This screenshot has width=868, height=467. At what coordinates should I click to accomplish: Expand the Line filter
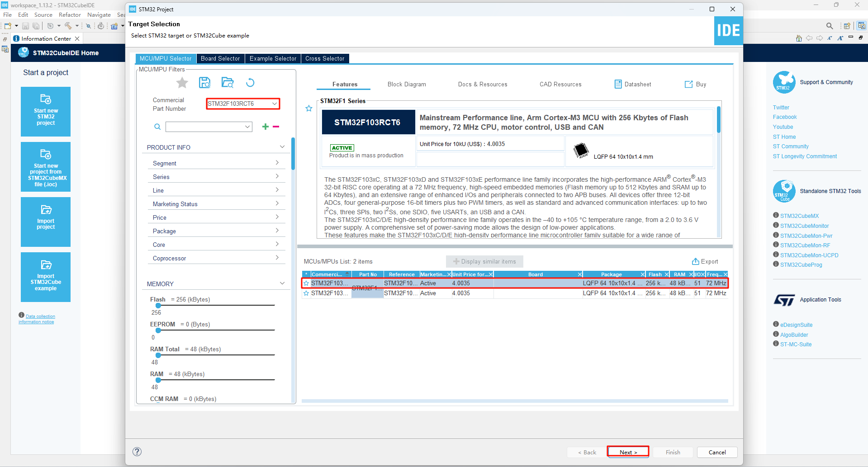coord(277,190)
